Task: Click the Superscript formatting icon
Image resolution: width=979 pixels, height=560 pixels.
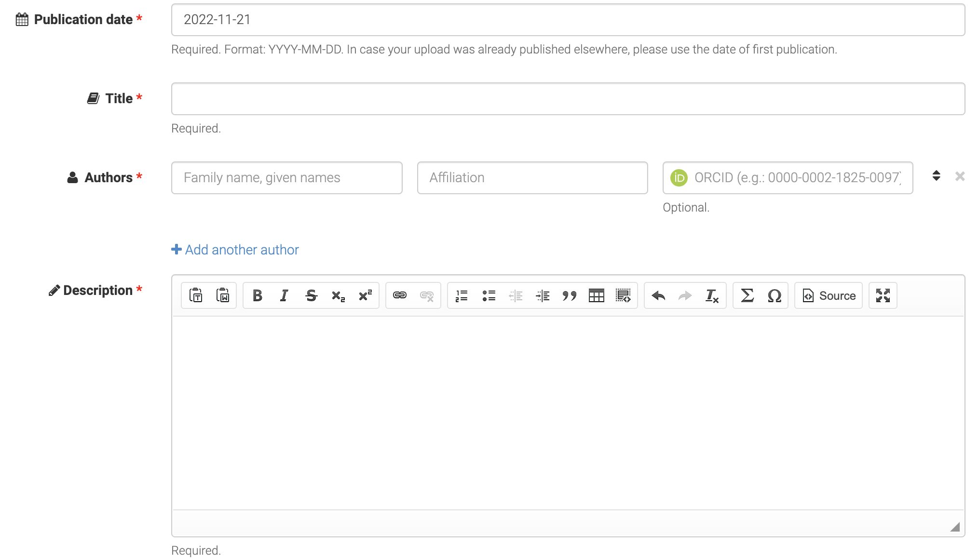Action: click(x=365, y=295)
